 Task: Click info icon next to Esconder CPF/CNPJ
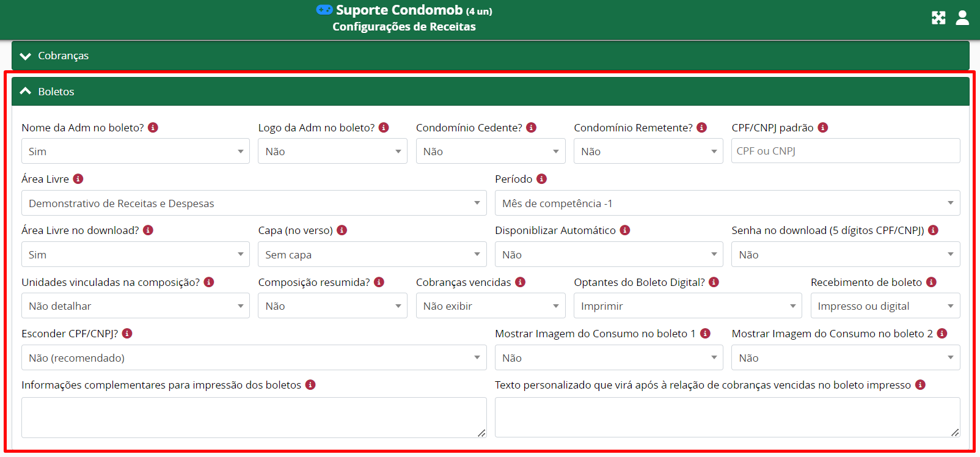coord(127,334)
